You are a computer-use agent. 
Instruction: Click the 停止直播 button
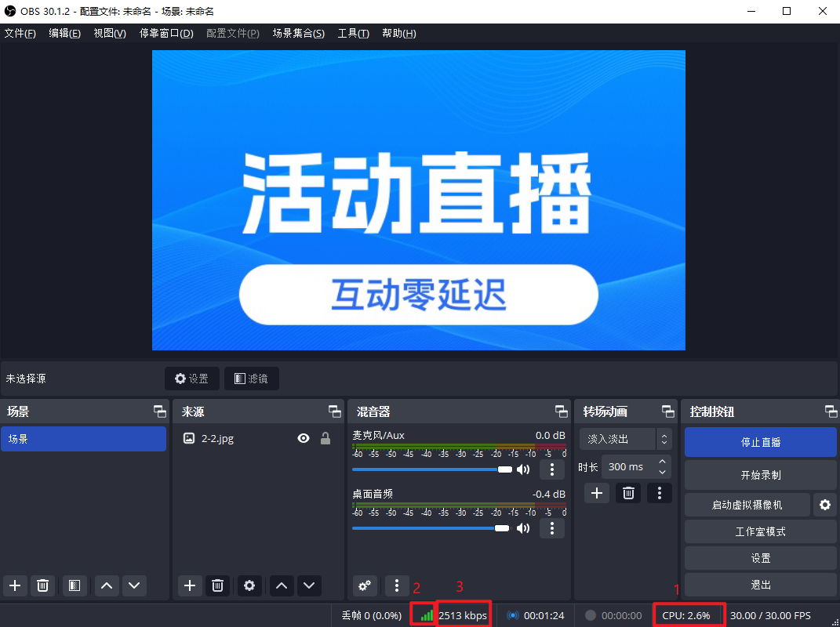coord(760,442)
